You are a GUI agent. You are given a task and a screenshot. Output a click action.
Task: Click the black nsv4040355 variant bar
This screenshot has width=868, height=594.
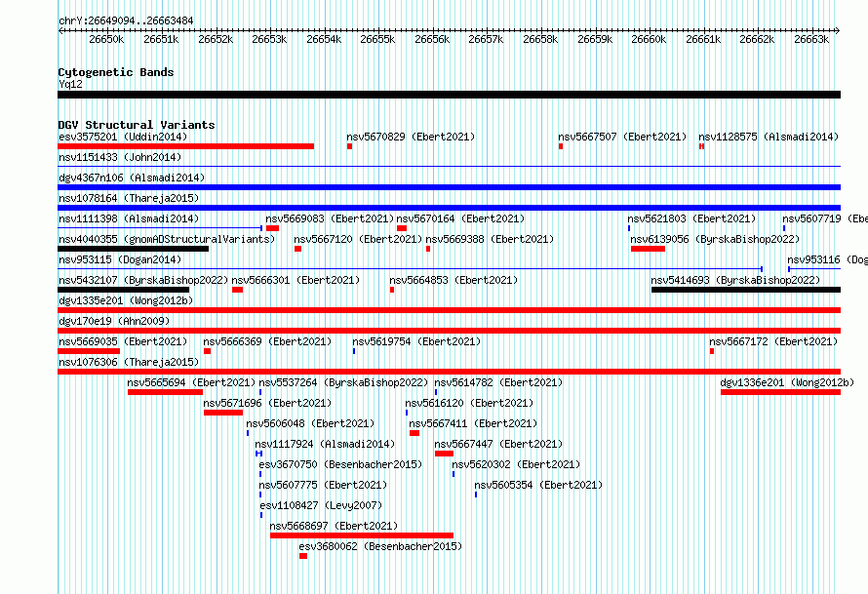[134, 249]
